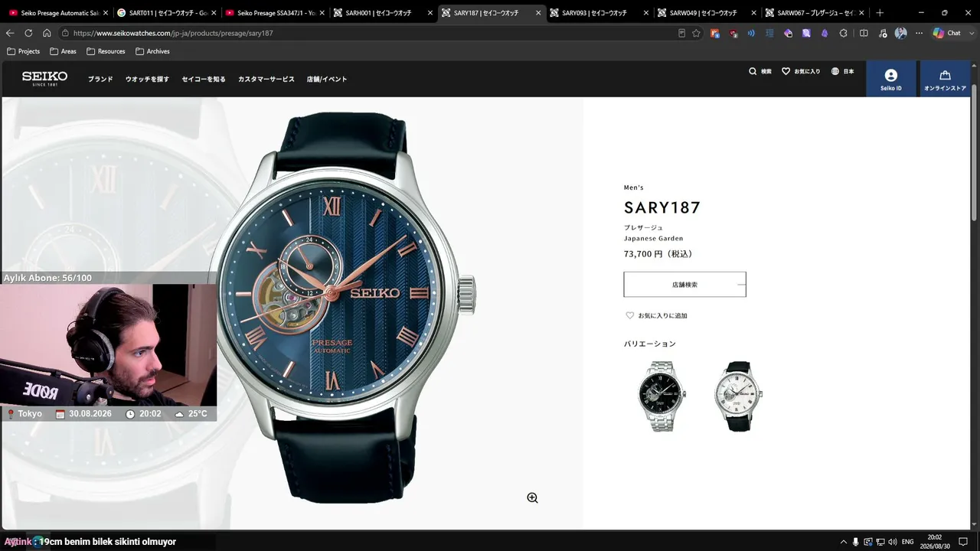Screen dimensions: 980x551
Task: Click the microphone tray icon
Action: 856,542
